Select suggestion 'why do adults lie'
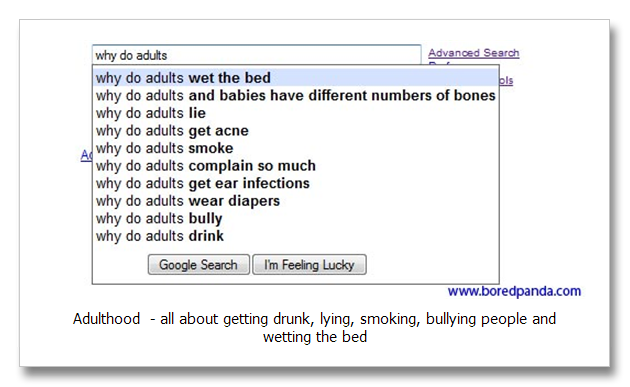The width and height of the screenshot is (630, 387). tap(296, 113)
